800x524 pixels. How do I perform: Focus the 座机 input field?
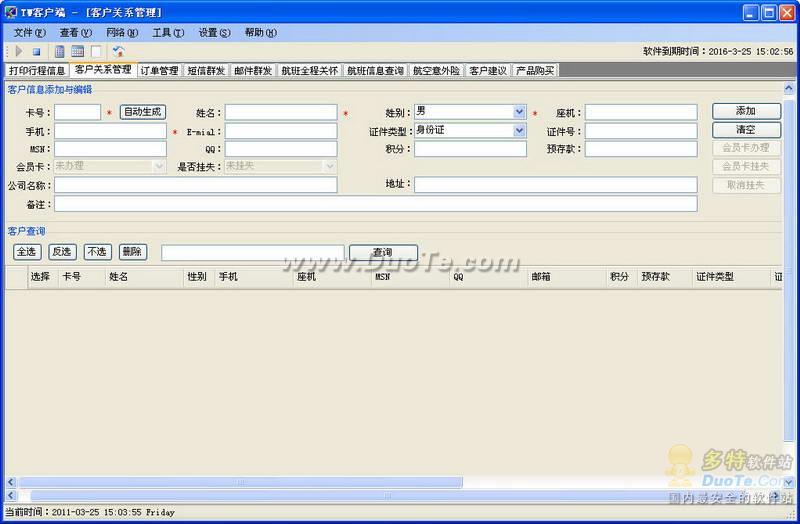[x=641, y=112]
